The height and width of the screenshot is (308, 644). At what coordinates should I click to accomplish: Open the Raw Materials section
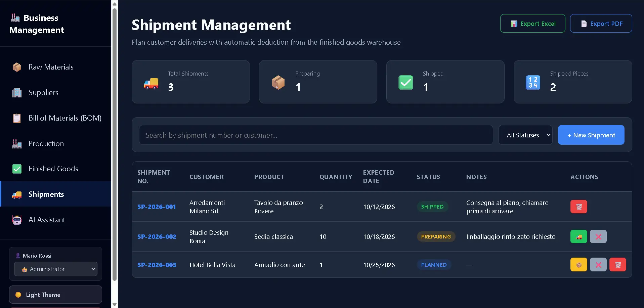click(55, 67)
